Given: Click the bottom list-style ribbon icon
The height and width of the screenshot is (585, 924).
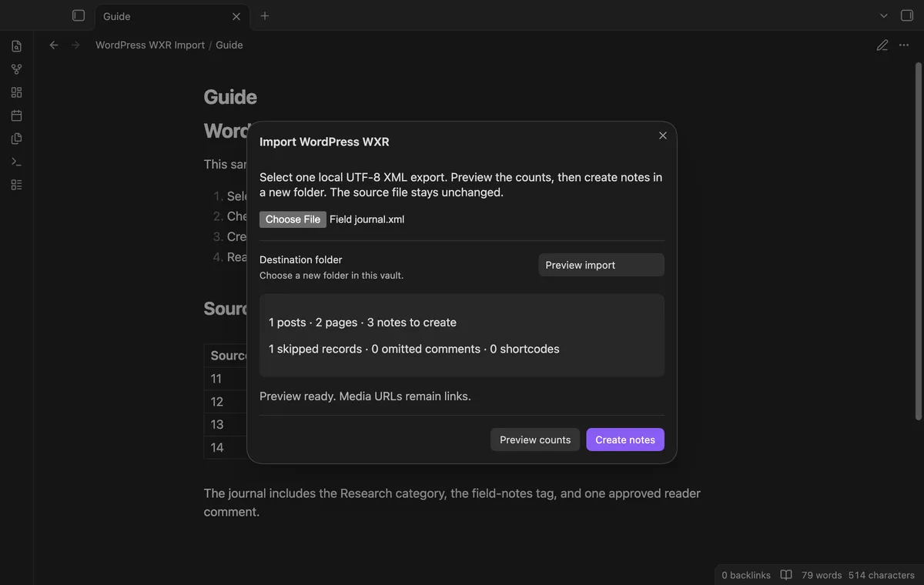Looking at the screenshot, I should click(x=16, y=185).
